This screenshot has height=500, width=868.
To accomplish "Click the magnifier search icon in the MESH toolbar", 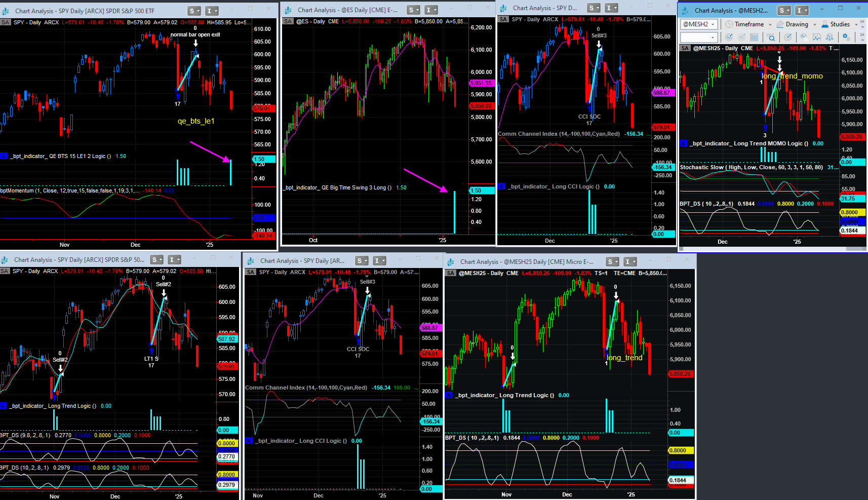I will (771, 37).
